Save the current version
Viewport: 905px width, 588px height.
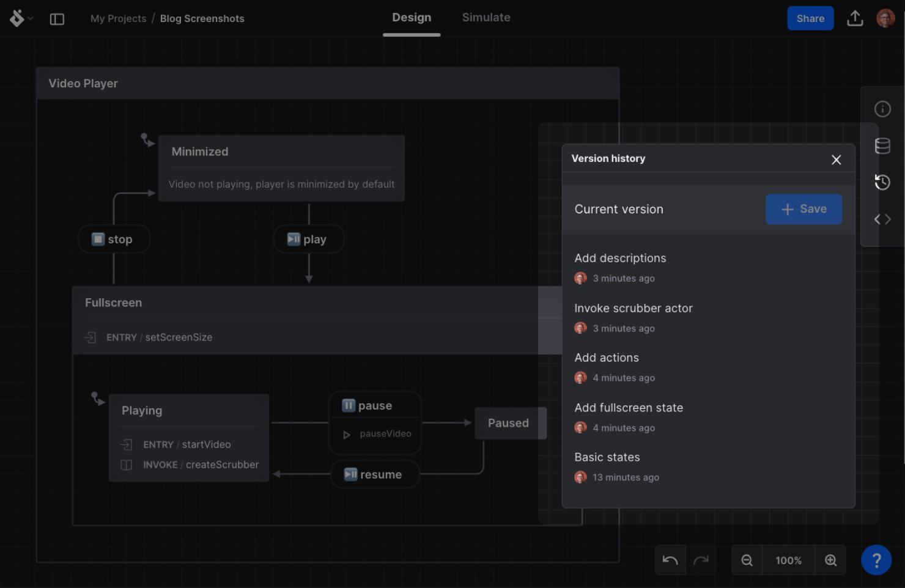803,209
